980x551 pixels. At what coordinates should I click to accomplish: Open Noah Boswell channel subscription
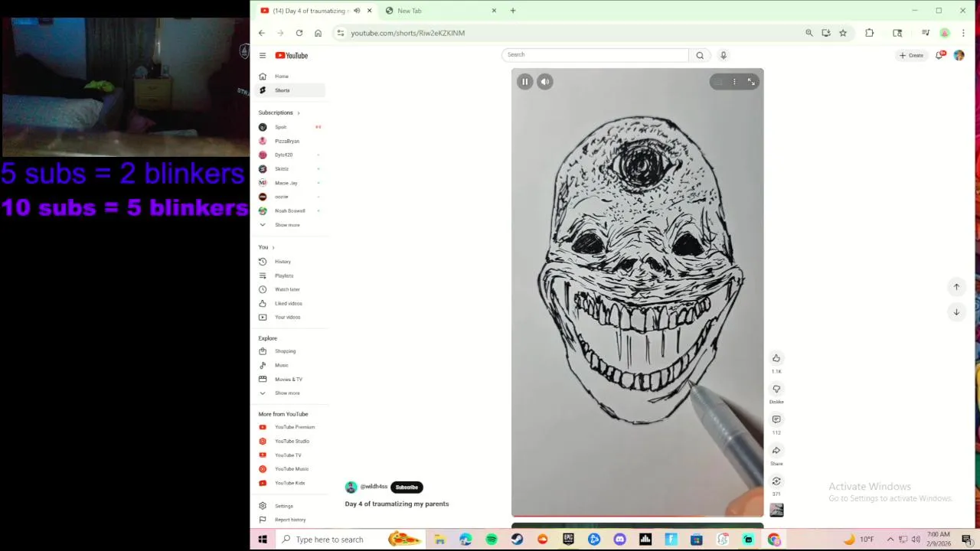[x=291, y=210]
